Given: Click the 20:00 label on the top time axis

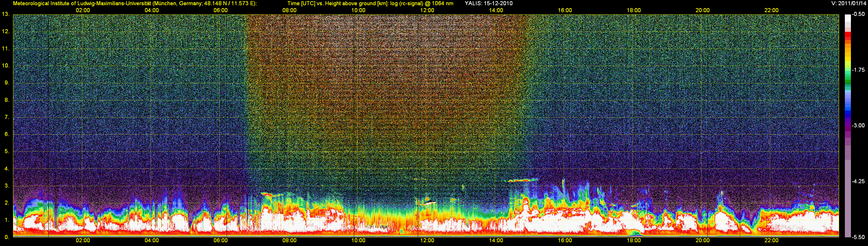Looking at the screenshot, I should [703, 10].
